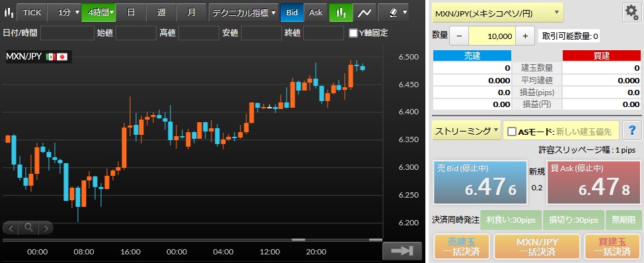Click the chart scroll-left arrow icon
The height and width of the screenshot is (263, 644).
[11, 227]
